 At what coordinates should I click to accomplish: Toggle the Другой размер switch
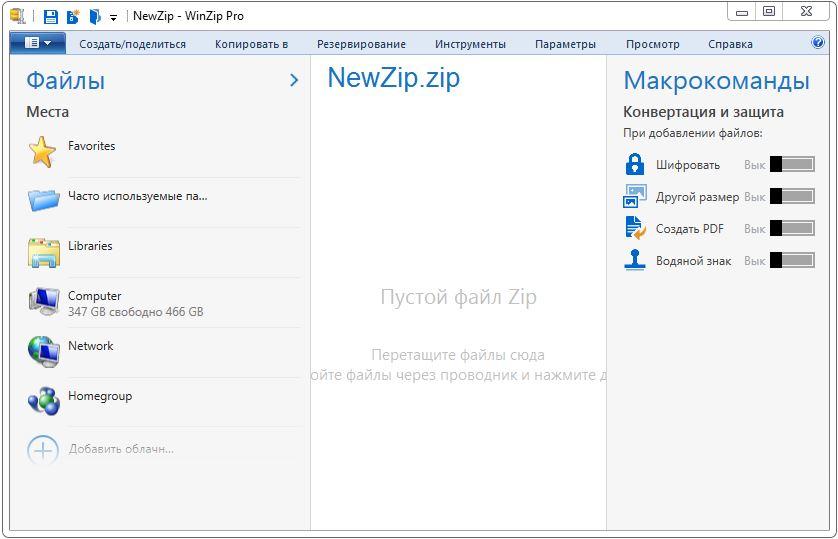pyautogui.click(x=792, y=197)
